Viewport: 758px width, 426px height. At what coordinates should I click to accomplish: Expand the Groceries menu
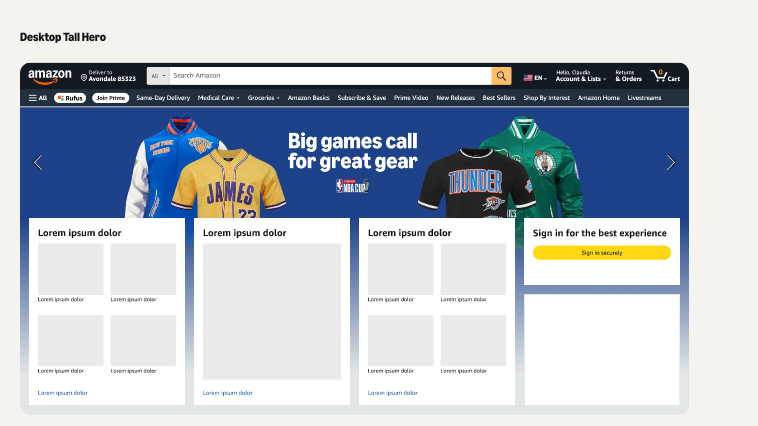point(263,98)
